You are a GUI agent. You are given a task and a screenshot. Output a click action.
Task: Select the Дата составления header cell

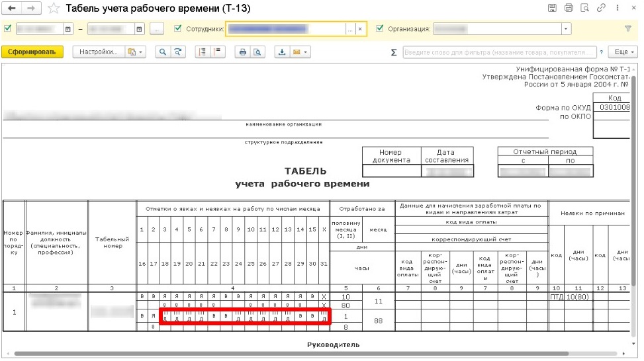[x=447, y=156]
